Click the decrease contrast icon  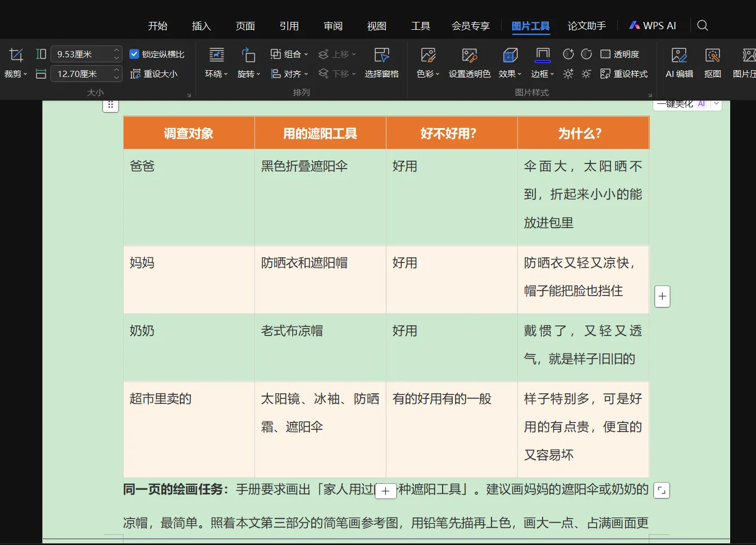[x=586, y=54]
